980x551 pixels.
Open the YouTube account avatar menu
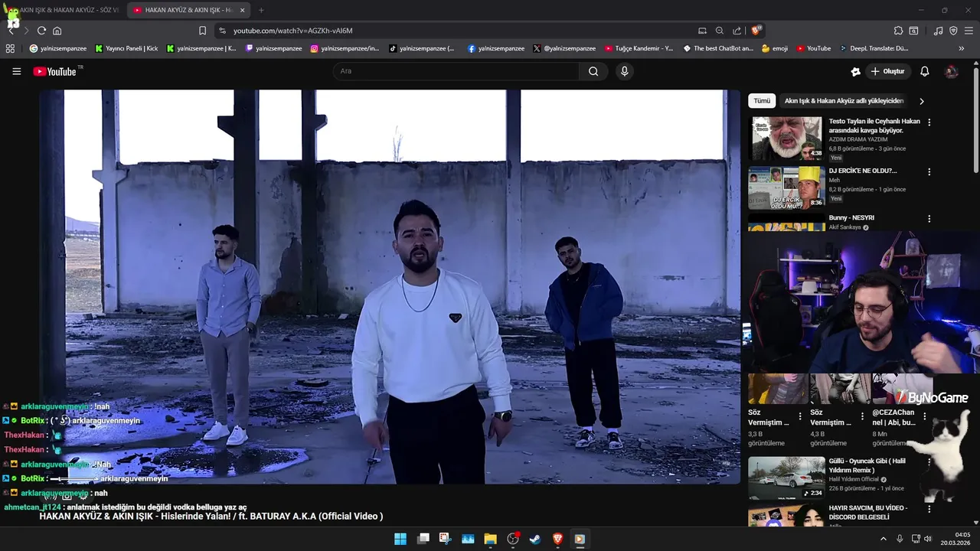pos(952,71)
